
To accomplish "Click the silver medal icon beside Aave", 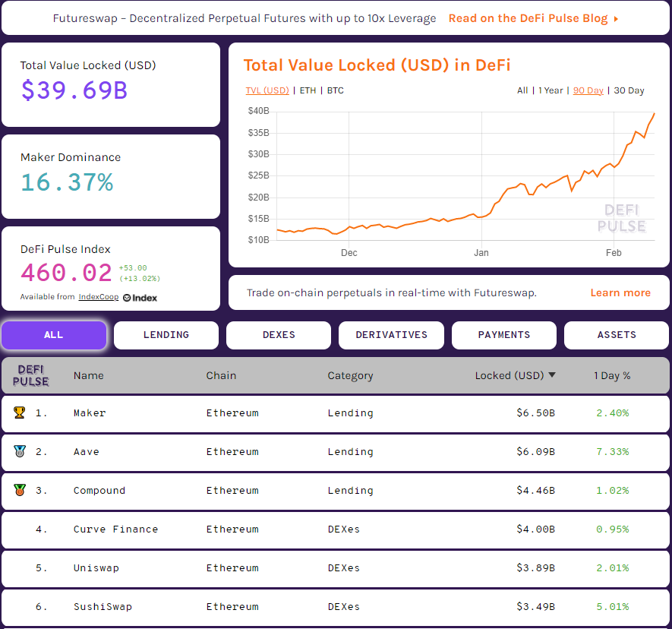I will (x=20, y=451).
